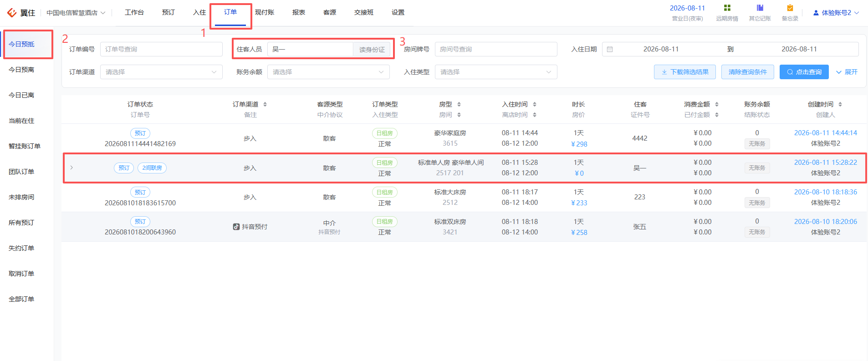Image resolution: width=868 pixels, height=361 pixels.
Task: Click order number 2026081018183615700
Action: (x=140, y=203)
